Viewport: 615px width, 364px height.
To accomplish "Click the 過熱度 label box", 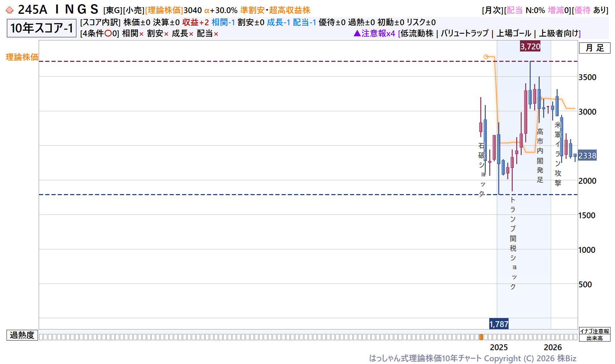I will (x=22, y=335).
